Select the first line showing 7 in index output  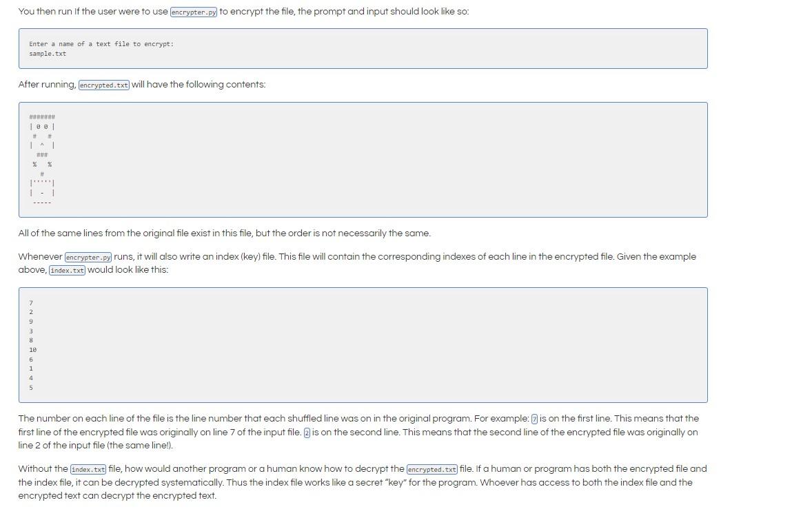pos(31,302)
